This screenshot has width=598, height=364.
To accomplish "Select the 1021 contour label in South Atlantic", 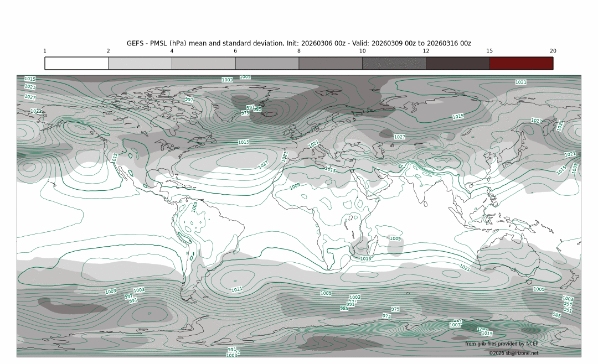I will 236,289.
